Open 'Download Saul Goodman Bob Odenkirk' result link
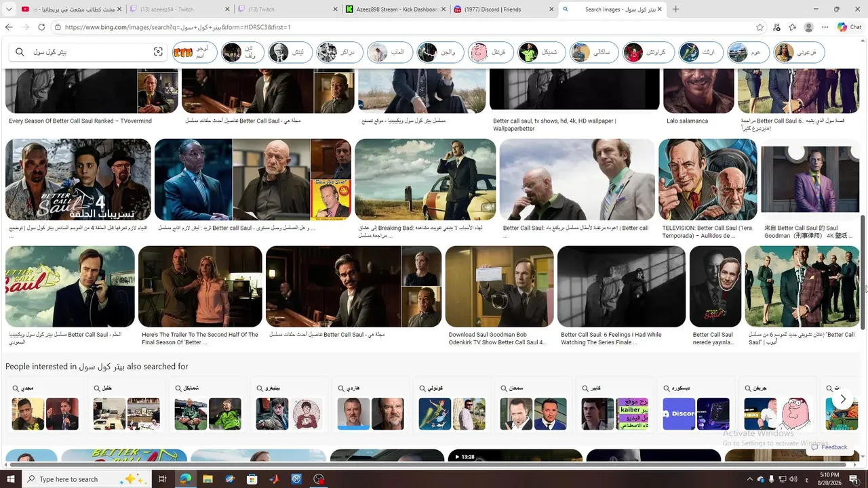The height and width of the screenshot is (488, 868). coord(497,338)
